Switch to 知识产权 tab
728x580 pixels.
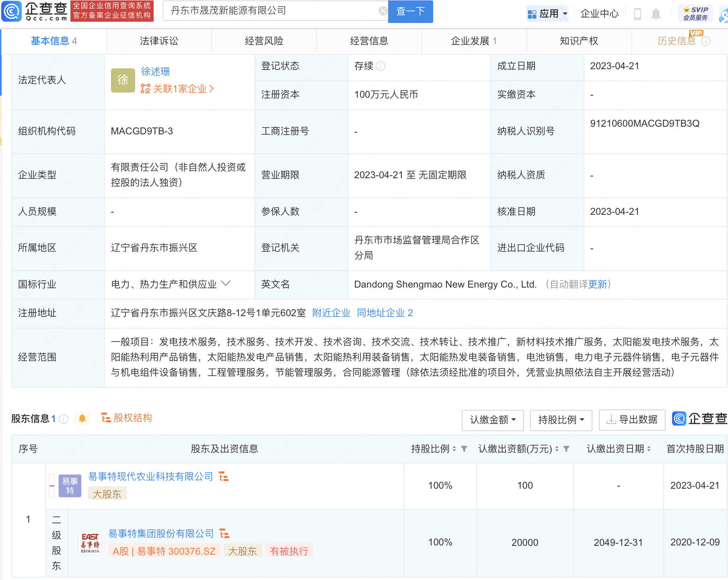(579, 41)
